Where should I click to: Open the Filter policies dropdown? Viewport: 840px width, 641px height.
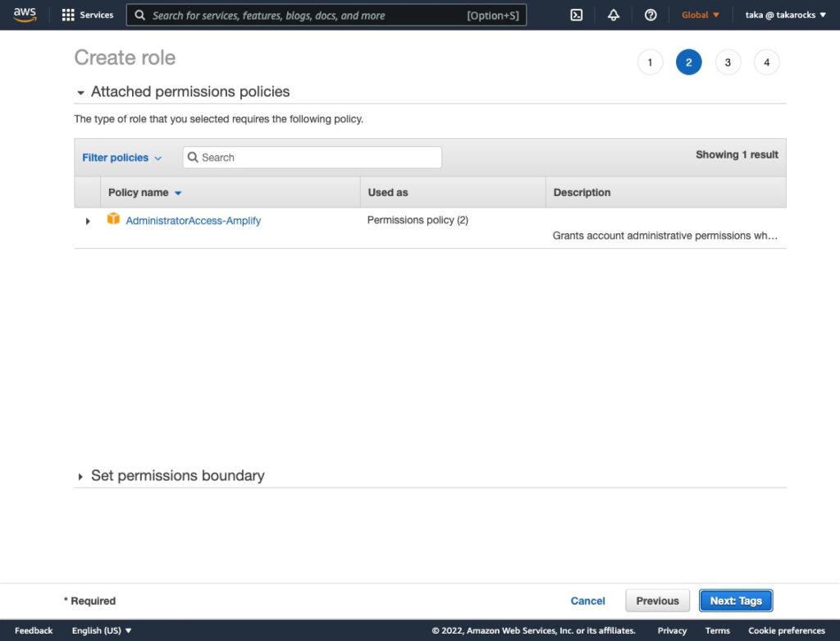(121, 158)
